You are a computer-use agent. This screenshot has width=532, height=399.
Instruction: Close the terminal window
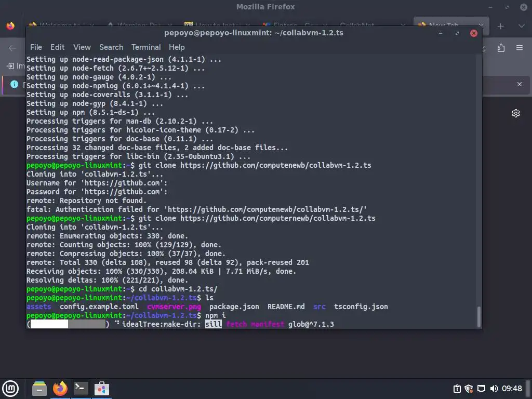pyautogui.click(x=474, y=33)
